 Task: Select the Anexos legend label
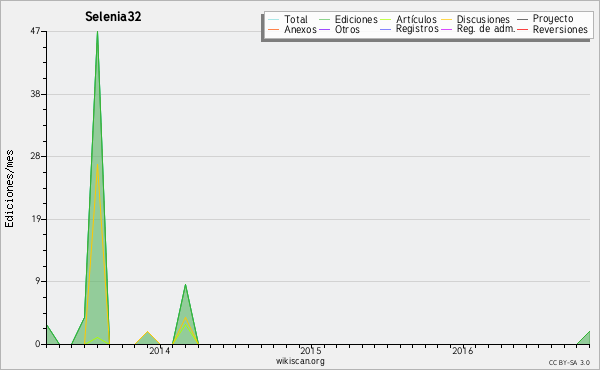300,29
